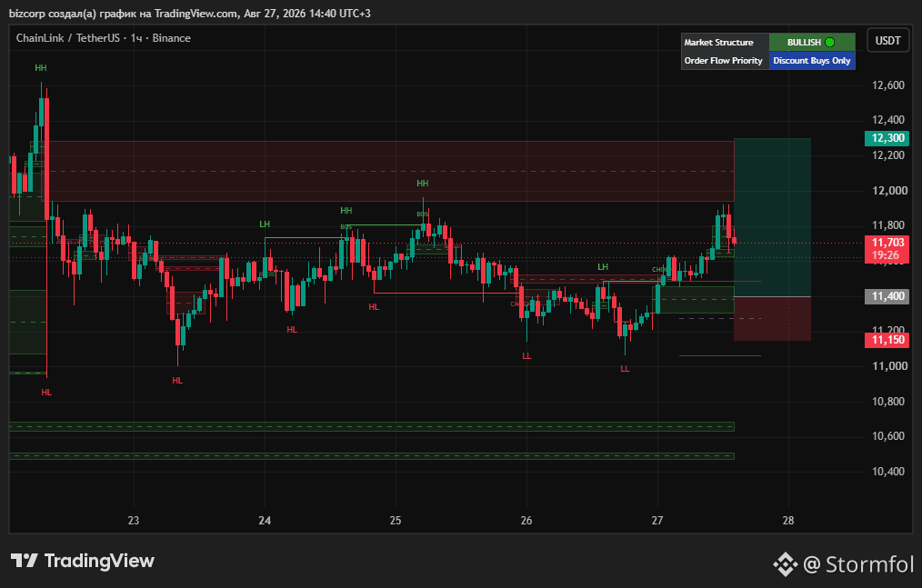The width and height of the screenshot is (922, 588).
Task: Click the 10,400 price axis label
Action: 887,471
